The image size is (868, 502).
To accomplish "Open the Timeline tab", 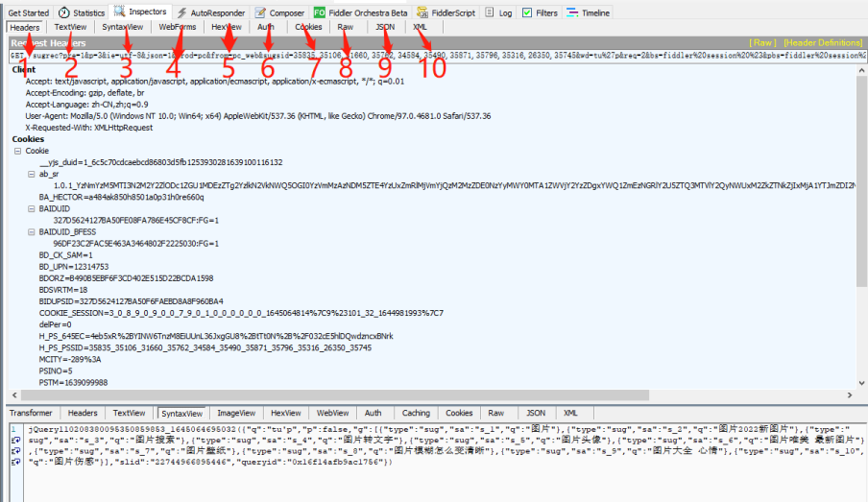I will click(595, 12).
